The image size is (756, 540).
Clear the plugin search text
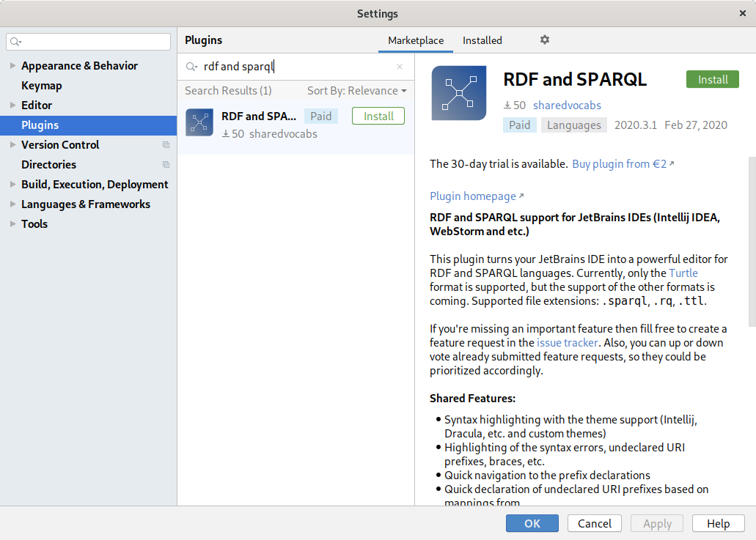point(399,67)
